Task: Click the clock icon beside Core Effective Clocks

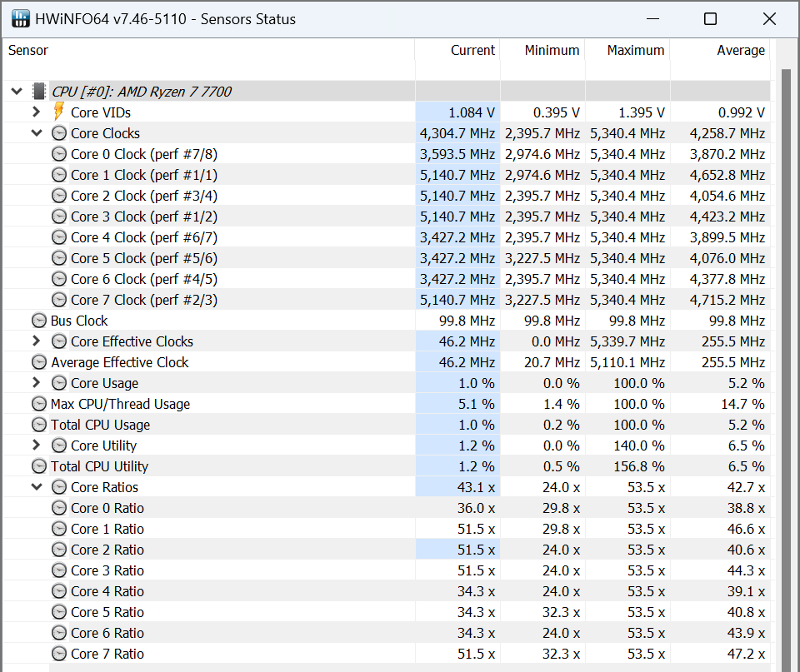Action: point(59,341)
